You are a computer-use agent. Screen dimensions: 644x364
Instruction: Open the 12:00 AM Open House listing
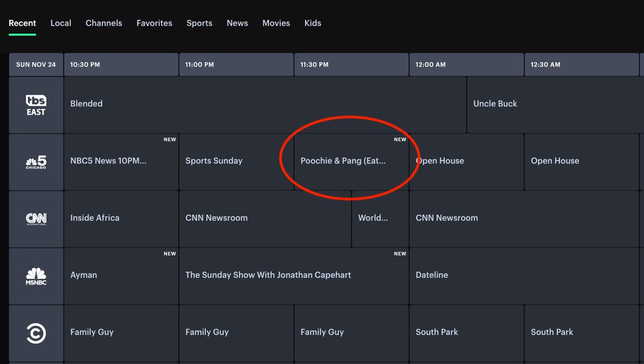466,162
